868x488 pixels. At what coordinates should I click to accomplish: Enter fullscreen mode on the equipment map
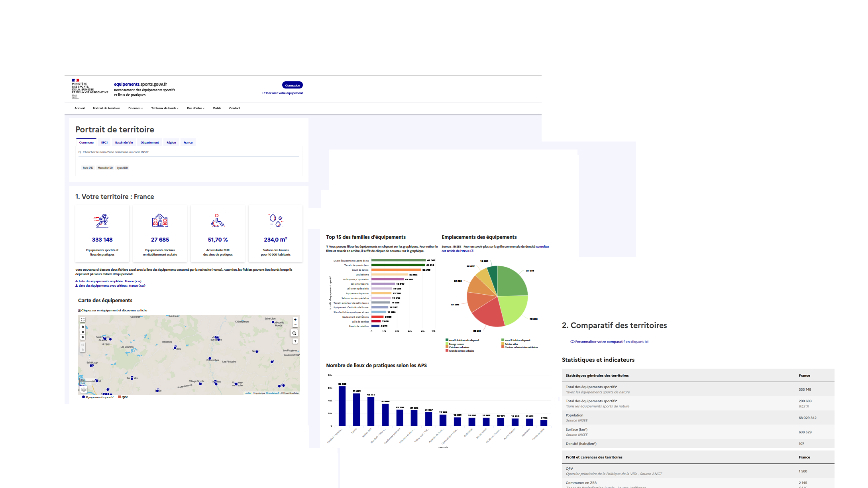83,319
